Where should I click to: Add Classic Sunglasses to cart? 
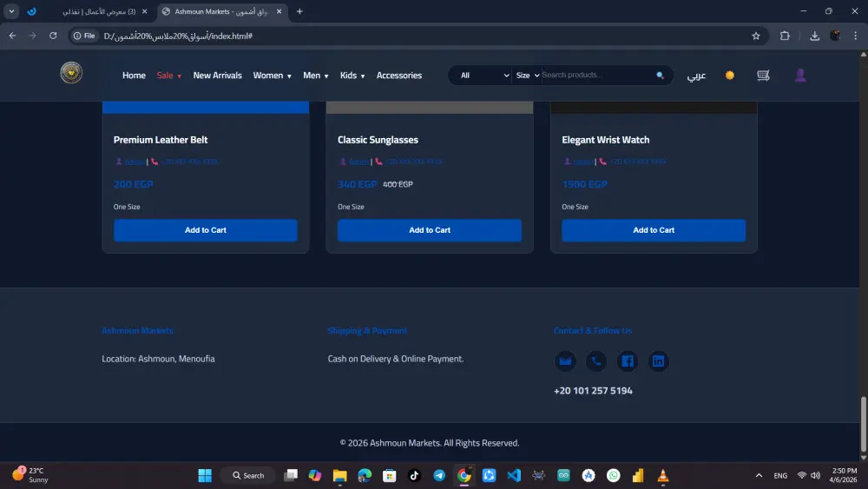click(430, 230)
